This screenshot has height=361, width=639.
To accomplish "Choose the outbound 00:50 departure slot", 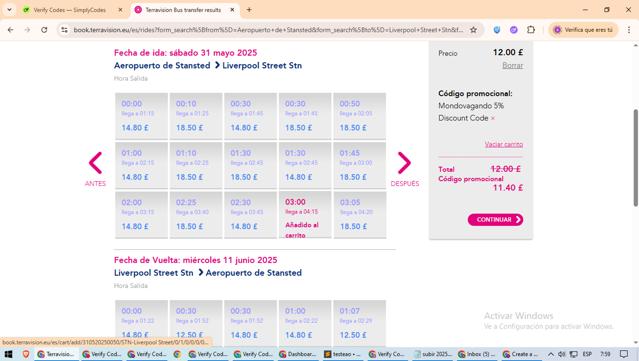I will click(360, 116).
